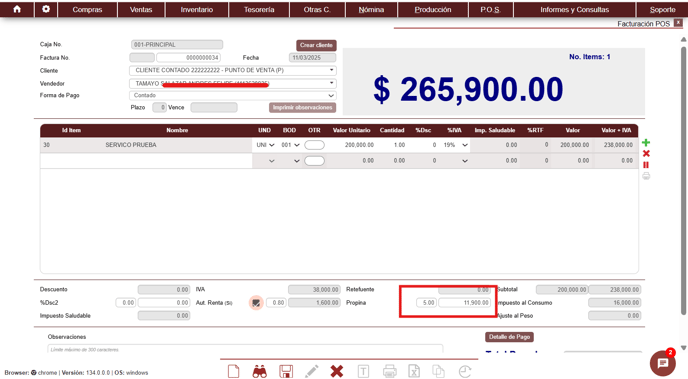Click the home icon in top menu
The height and width of the screenshot is (379, 688).
[17, 9]
